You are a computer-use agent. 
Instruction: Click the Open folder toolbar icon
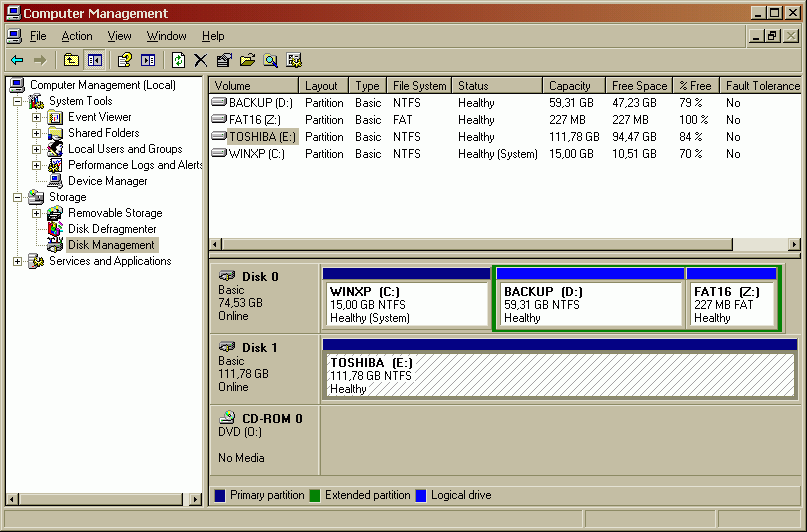[247, 60]
